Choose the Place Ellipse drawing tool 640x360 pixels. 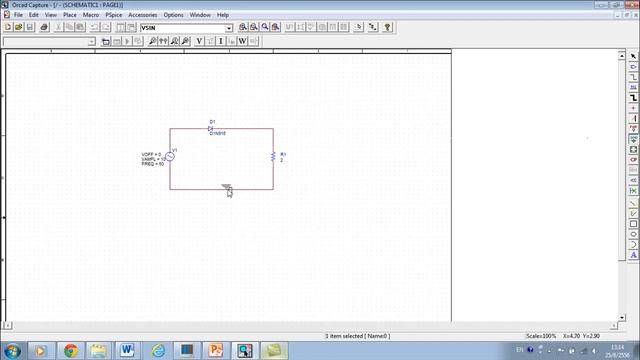tap(633, 234)
